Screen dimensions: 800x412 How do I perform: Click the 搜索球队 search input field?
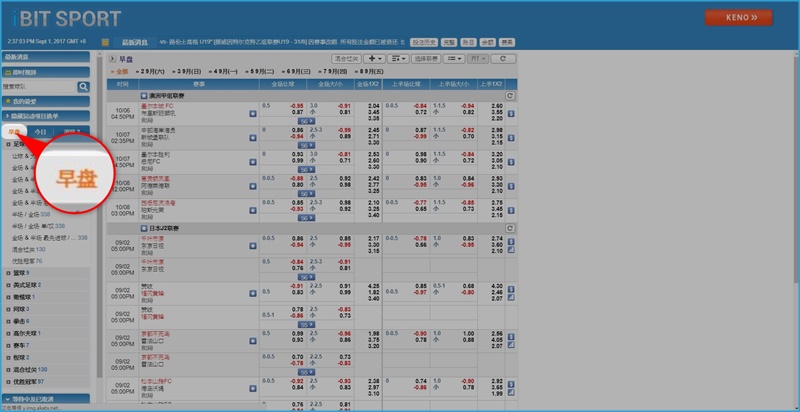click(x=40, y=87)
